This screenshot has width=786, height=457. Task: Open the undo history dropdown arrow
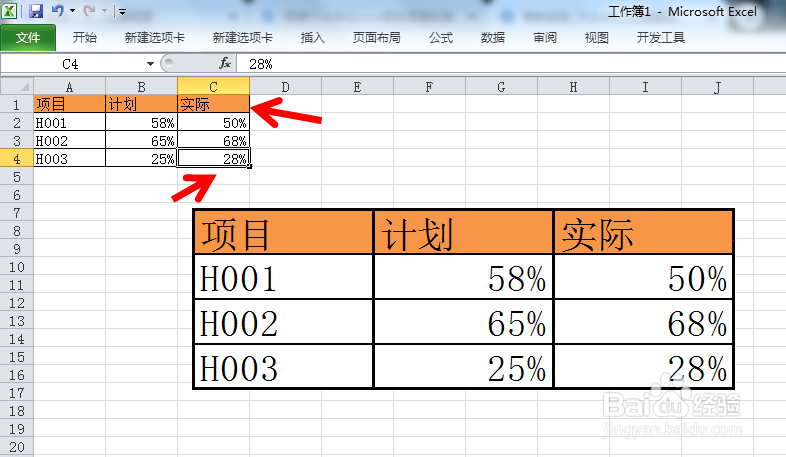coord(72,11)
